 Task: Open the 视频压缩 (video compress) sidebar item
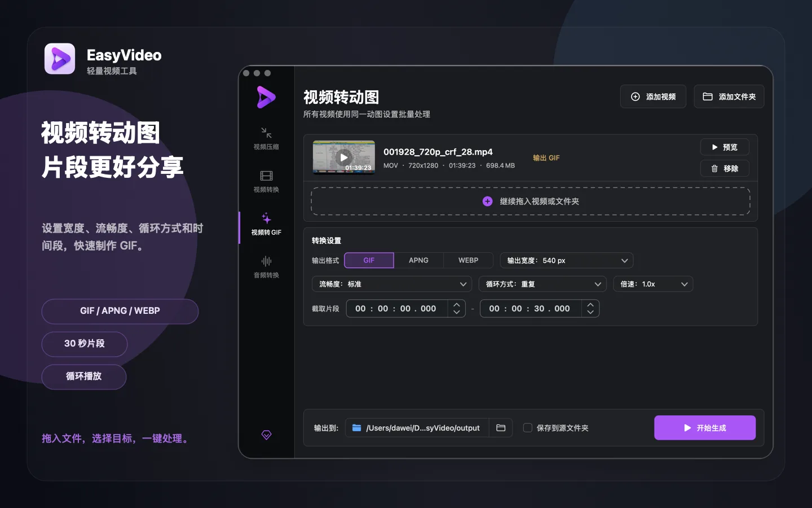click(266, 139)
